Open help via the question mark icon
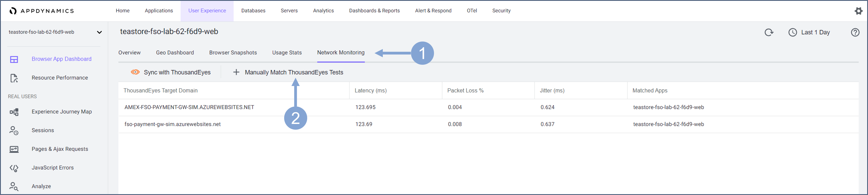The height and width of the screenshot is (195, 868). 855,32
